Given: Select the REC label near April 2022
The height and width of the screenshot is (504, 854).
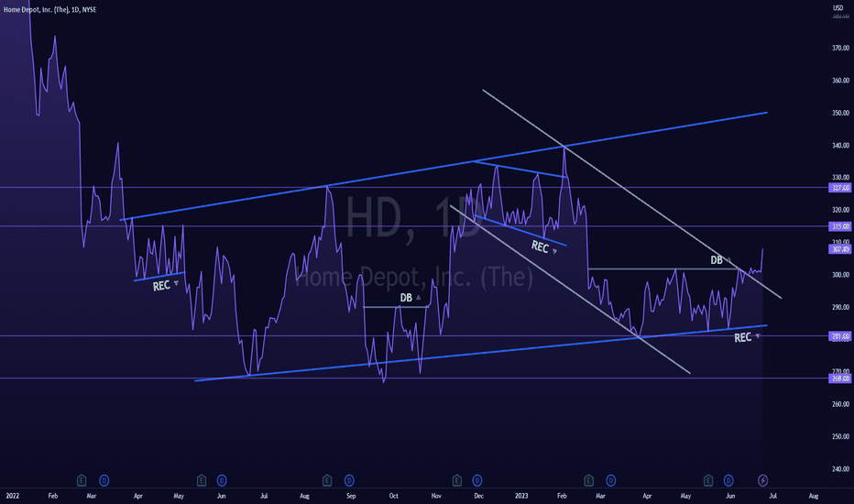Looking at the screenshot, I should pos(161,286).
